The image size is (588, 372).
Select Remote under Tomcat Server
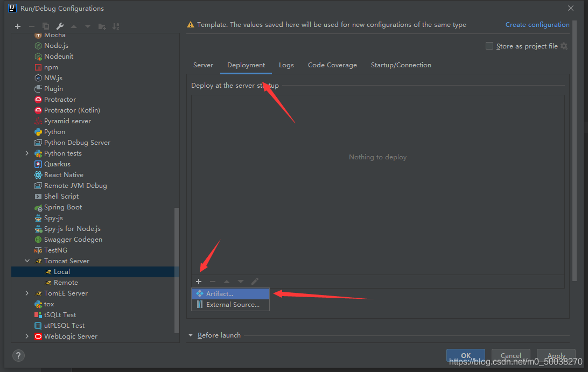pos(66,283)
